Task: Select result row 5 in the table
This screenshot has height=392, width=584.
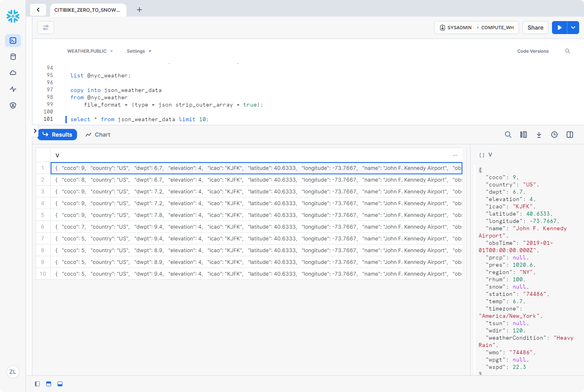Action: tap(256, 215)
